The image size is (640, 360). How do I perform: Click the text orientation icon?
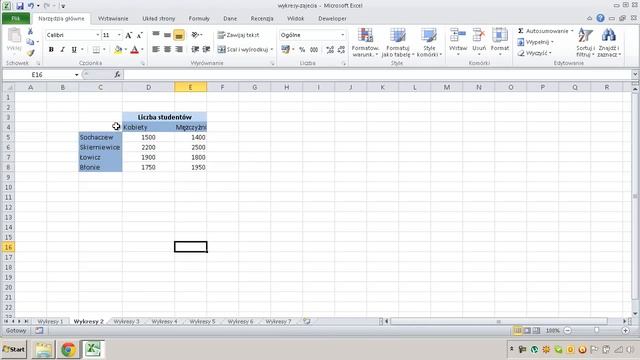click(196, 35)
